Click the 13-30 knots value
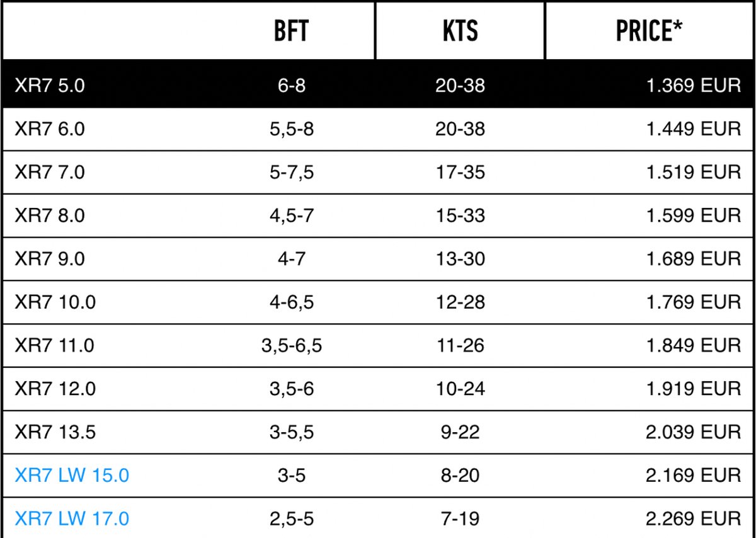This screenshot has width=756, height=538. point(460,258)
